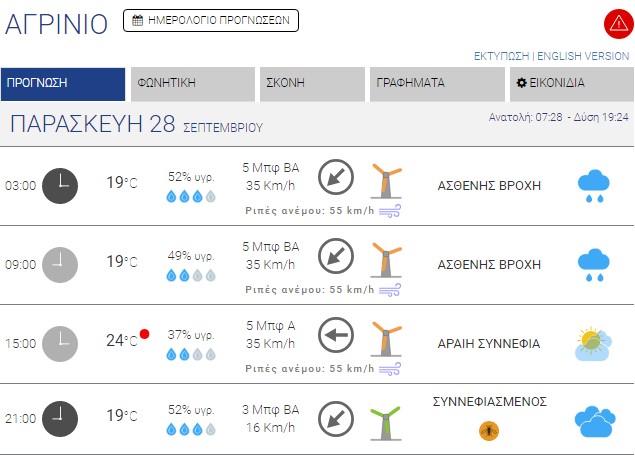Screen dimensions: 635x455
Task: Click the 15:00 partly cloudy sun icon
Action: pyautogui.click(x=594, y=343)
